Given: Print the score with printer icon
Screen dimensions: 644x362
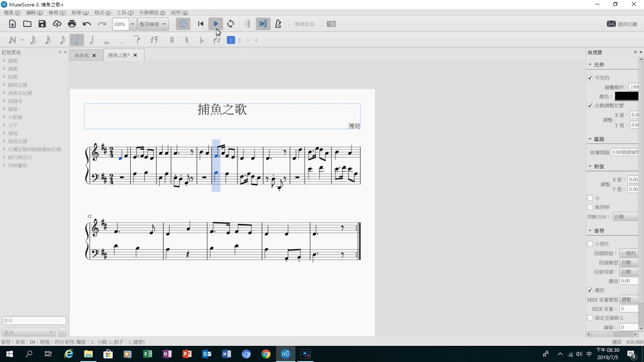Looking at the screenshot, I should tap(72, 24).
